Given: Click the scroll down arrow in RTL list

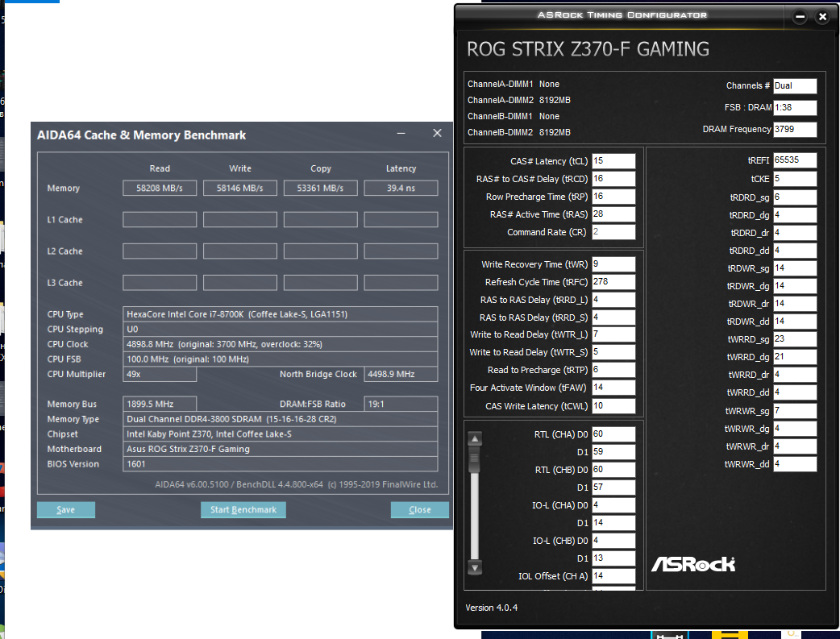Looking at the screenshot, I should [475, 567].
